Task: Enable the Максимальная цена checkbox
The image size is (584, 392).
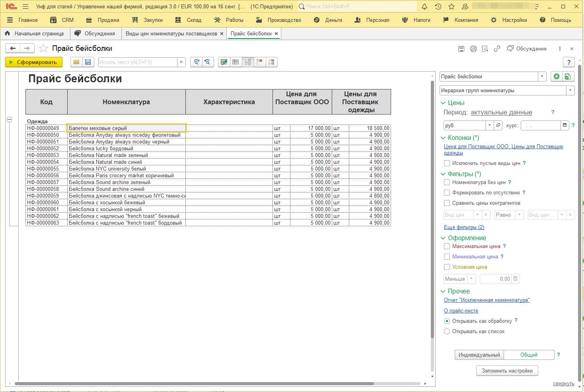Action: pyautogui.click(x=447, y=246)
